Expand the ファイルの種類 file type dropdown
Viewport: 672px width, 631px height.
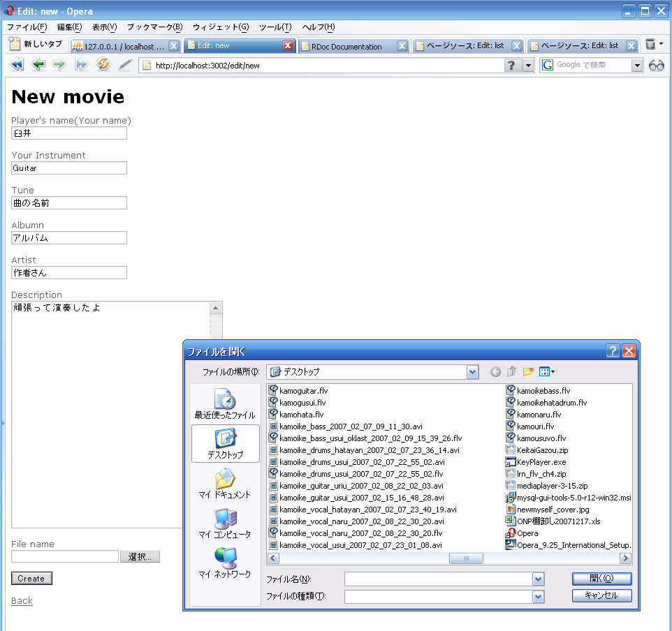[x=538, y=596]
